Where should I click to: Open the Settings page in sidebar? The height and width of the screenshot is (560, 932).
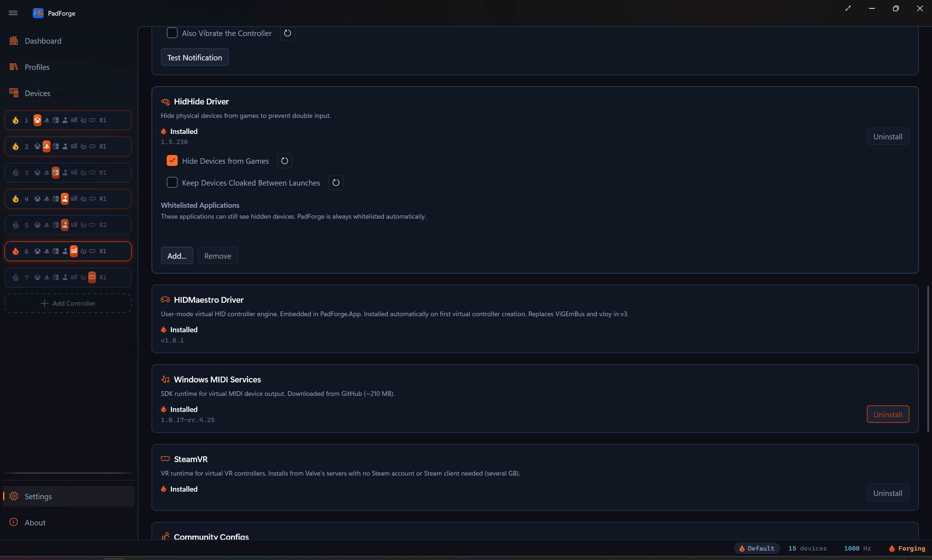click(x=68, y=496)
